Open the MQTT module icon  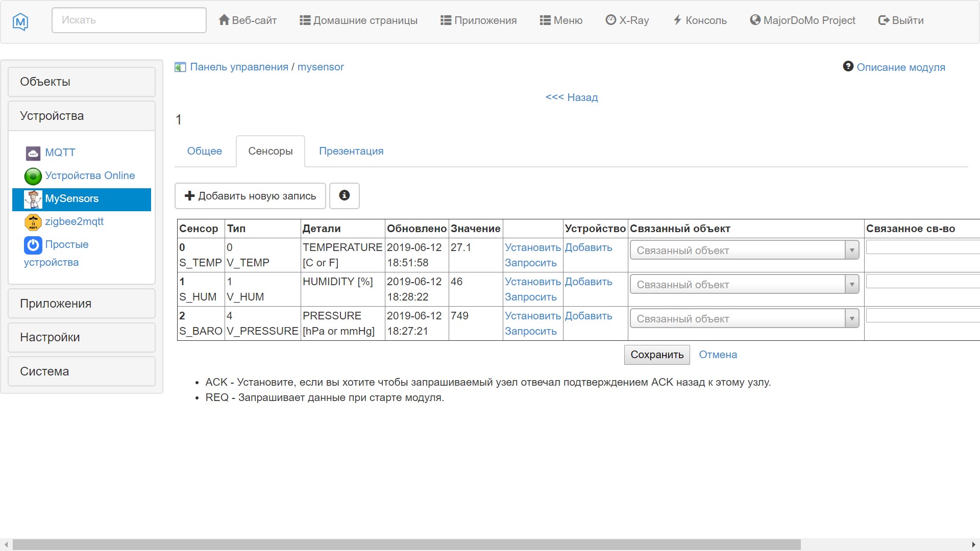point(33,153)
